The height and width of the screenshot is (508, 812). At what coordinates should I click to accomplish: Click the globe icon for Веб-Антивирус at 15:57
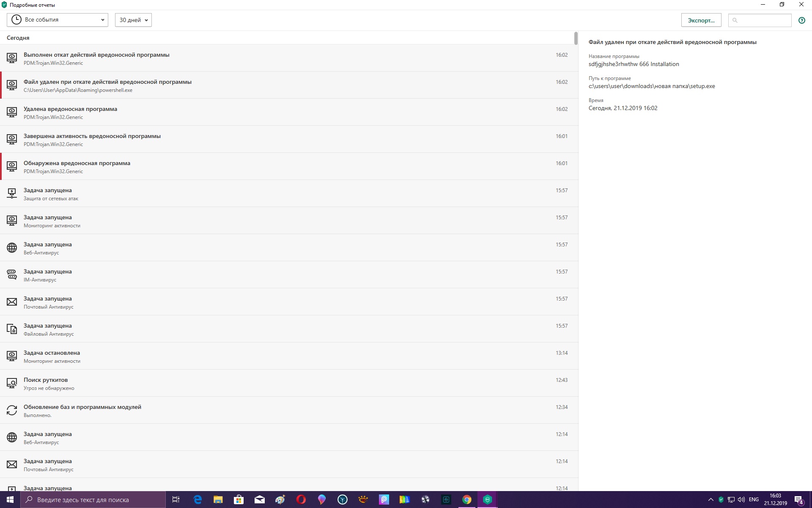pos(12,248)
